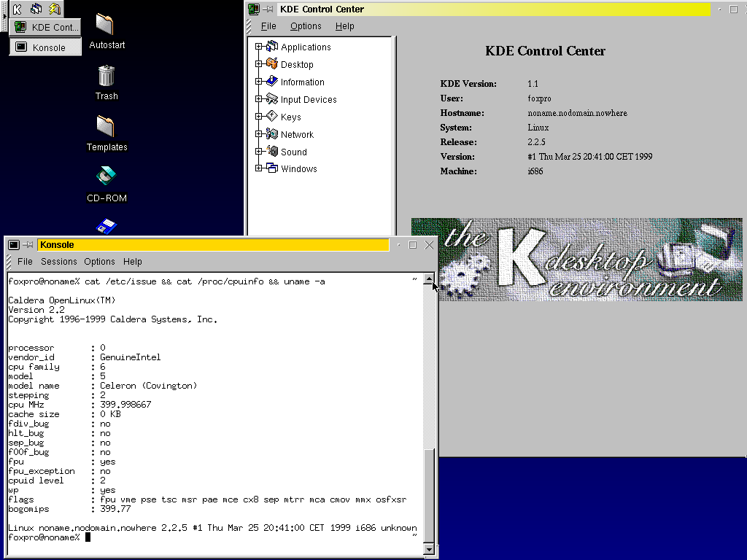The image size is (747, 560).
Task: Open the Autostart folder icon
Action: pyautogui.click(x=106, y=25)
